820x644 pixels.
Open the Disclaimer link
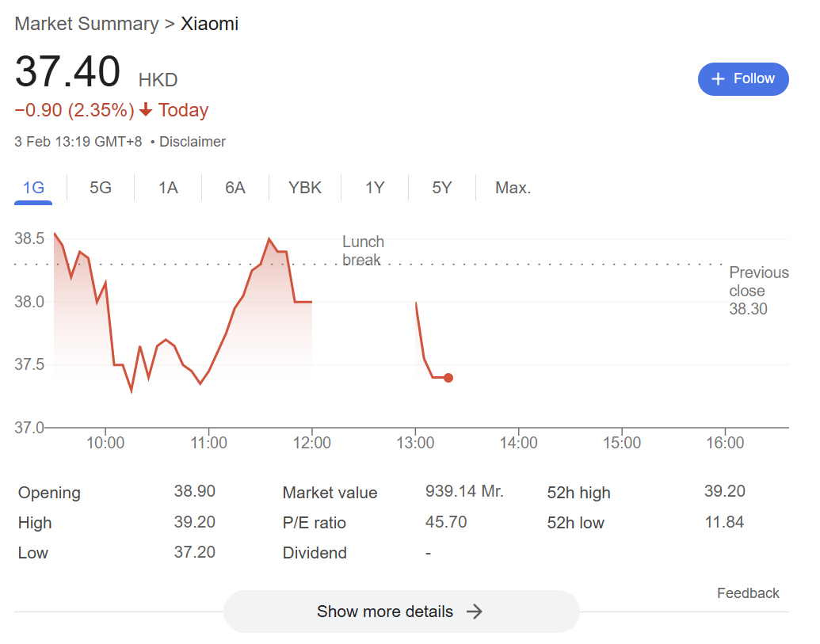tap(193, 142)
